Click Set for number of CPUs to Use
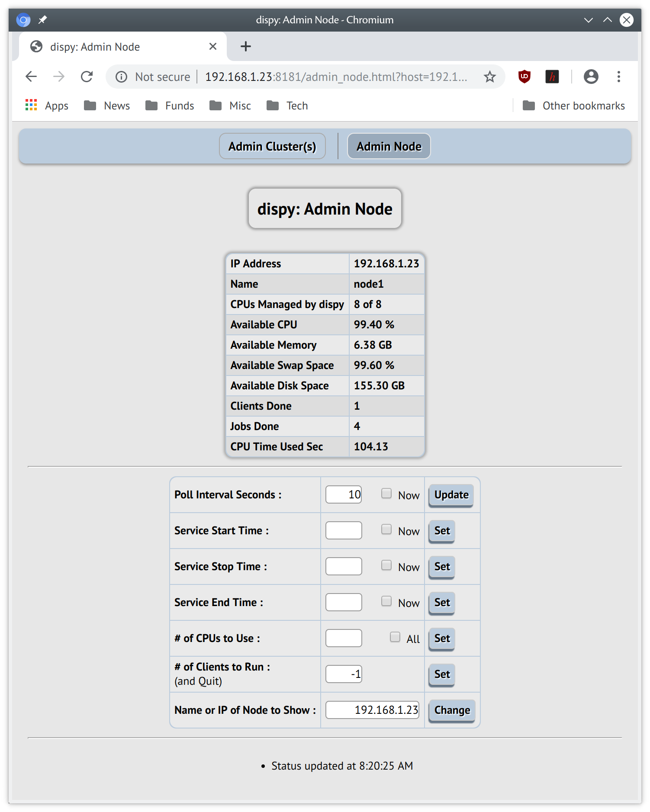The image size is (650, 812). pyautogui.click(x=442, y=639)
